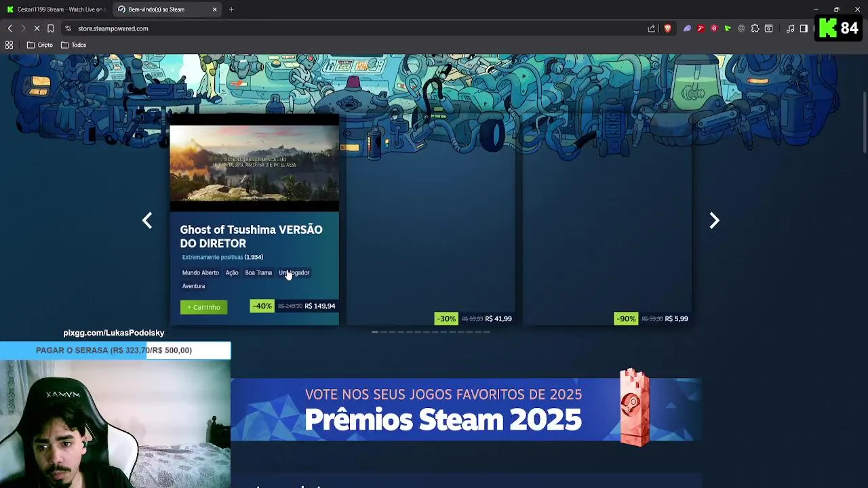868x488 pixels.
Task: Open the apps grid in bookmarks bar
Action: [9, 45]
